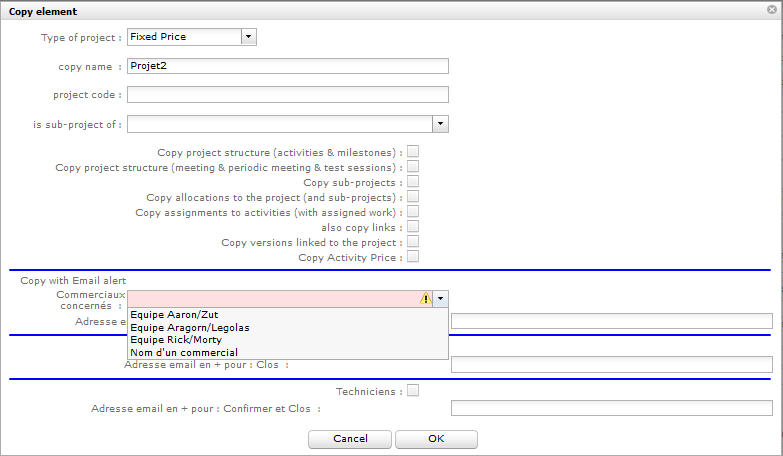Click the Cancel button
783x456 pixels.
click(350, 439)
